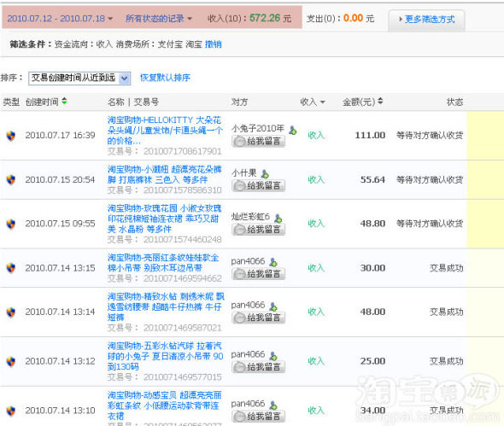Select the amount 55.64
This screenshot has height=426, width=504.
click(372, 179)
